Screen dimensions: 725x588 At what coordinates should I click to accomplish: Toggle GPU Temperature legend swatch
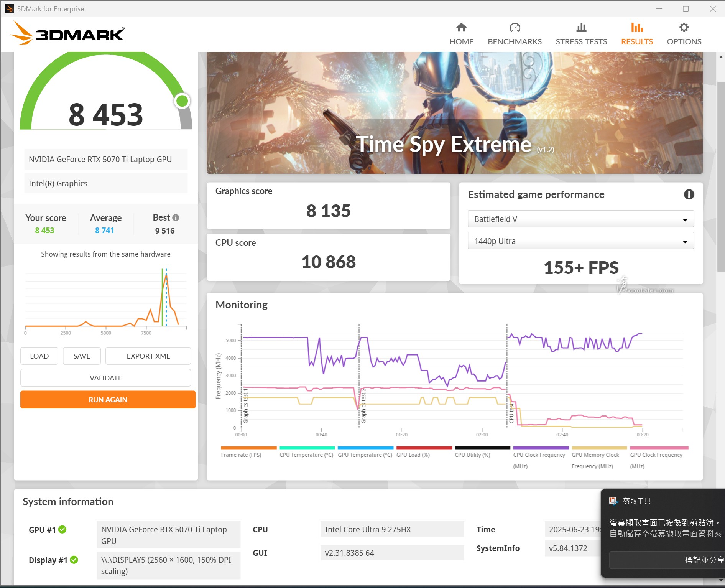[365, 448]
